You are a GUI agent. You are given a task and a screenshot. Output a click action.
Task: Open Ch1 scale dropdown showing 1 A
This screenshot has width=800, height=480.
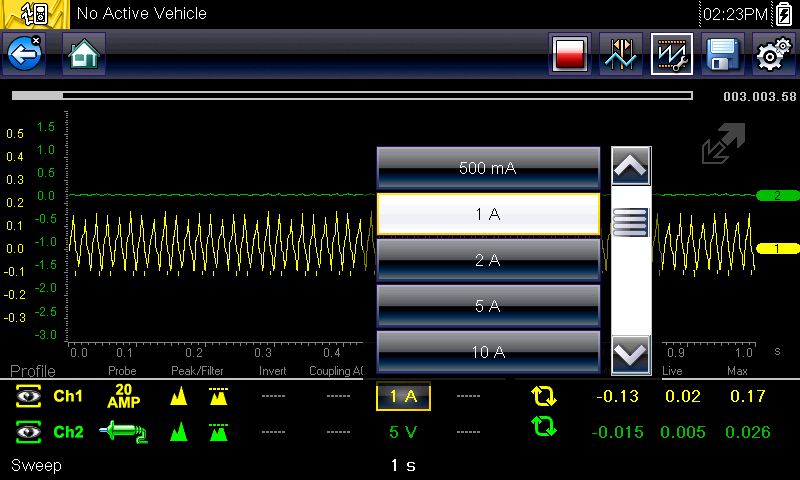[403, 397]
